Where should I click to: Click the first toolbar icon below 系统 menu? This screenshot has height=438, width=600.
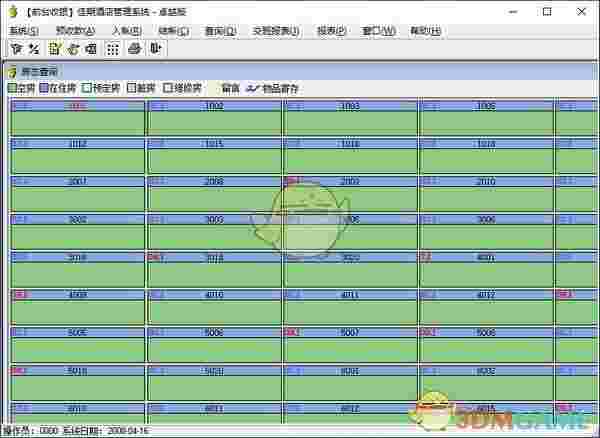point(16,49)
